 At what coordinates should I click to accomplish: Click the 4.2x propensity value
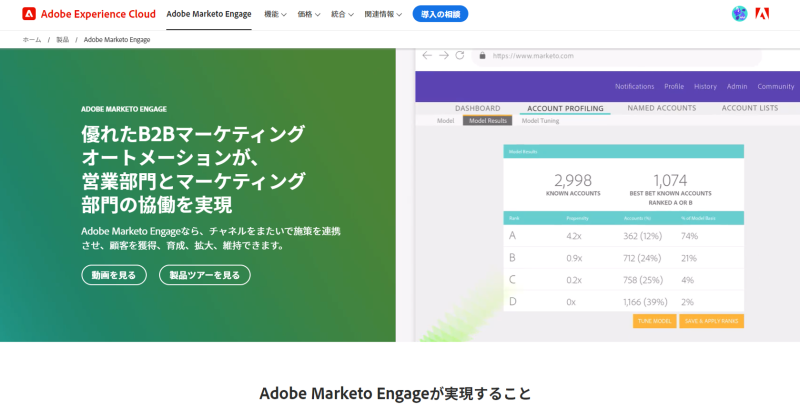pyautogui.click(x=574, y=236)
